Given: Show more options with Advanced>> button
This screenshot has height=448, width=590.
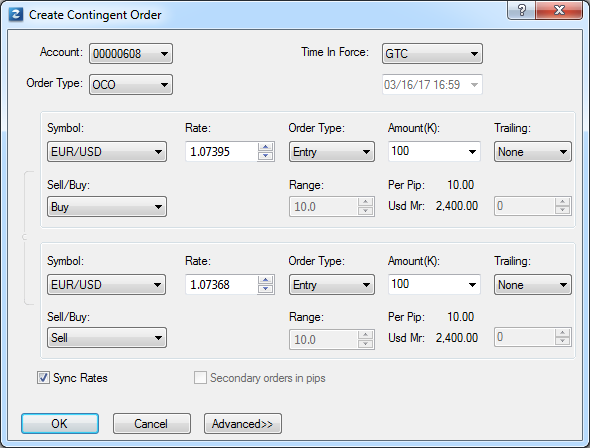Looking at the screenshot, I should (x=243, y=424).
